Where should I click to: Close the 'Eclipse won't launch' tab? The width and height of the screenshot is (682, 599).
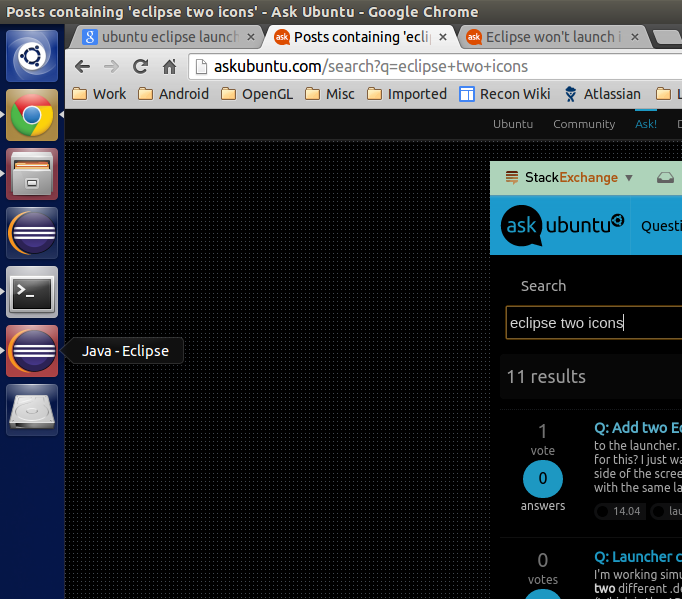(635, 37)
